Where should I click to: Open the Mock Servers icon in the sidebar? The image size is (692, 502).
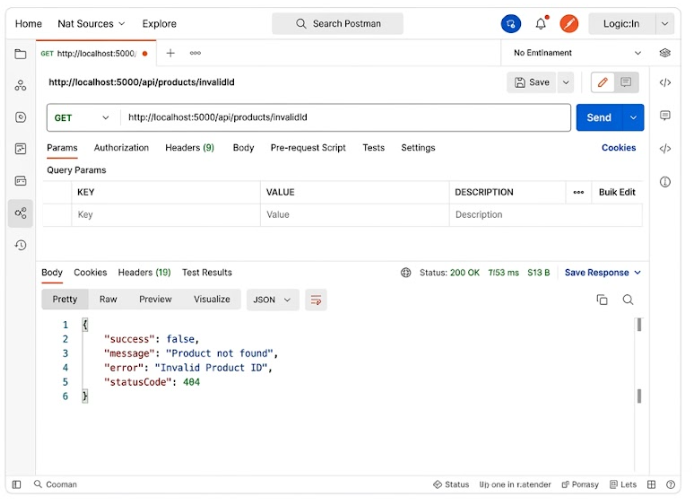(x=20, y=149)
